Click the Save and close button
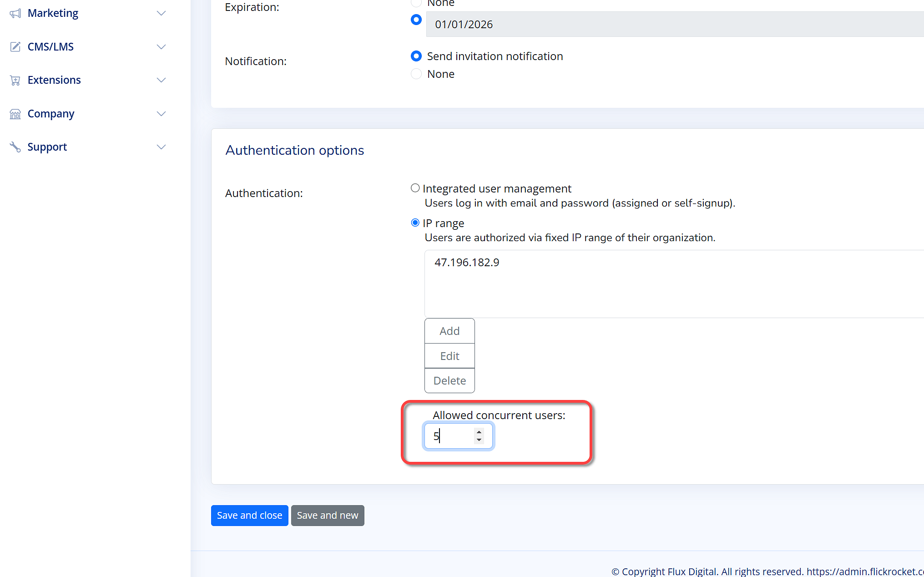The height and width of the screenshot is (577, 924). click(249, 516)
